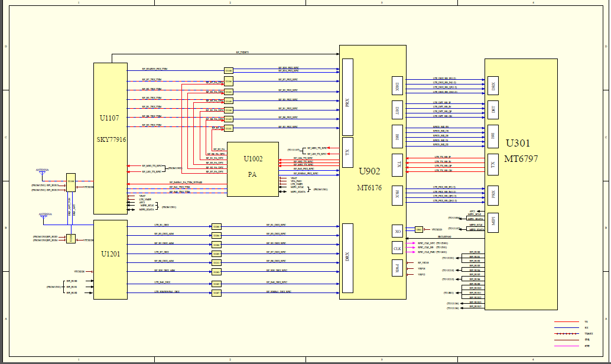Click the RF_B7_PRX_RFIC net label
611x364 pixels.
[288, 80]
